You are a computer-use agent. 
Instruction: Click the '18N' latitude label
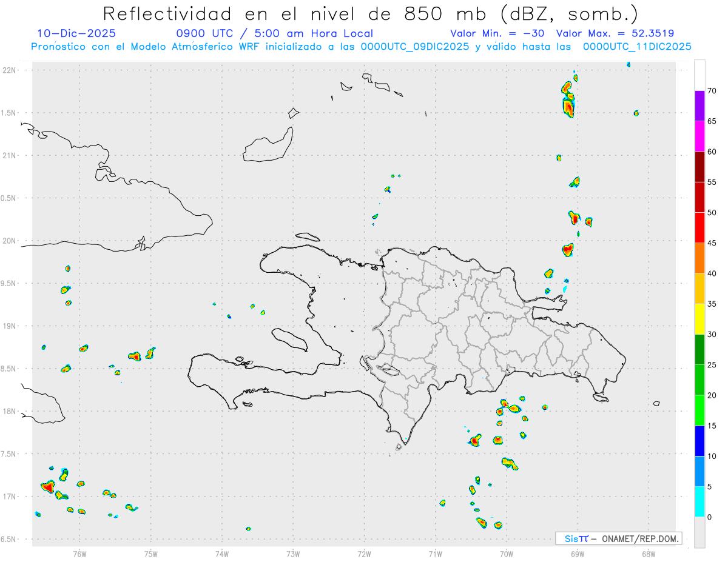tap(9, 411)
